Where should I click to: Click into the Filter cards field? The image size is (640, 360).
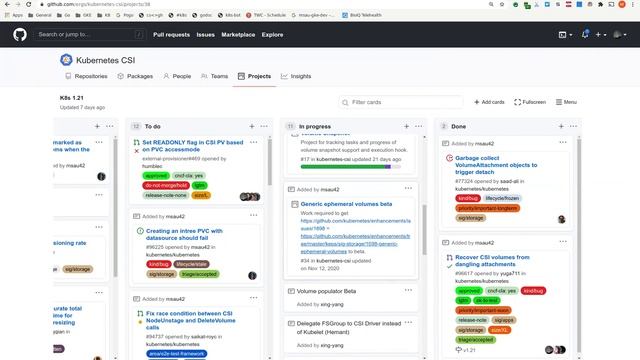coord(401,102)
